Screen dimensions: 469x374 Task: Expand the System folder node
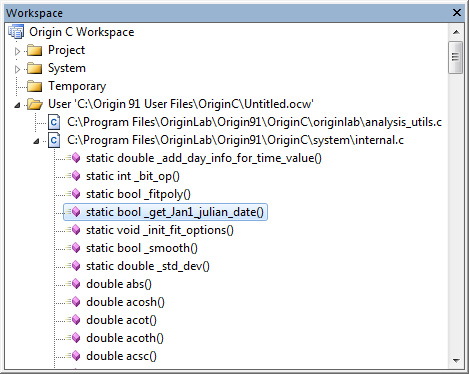17,69
